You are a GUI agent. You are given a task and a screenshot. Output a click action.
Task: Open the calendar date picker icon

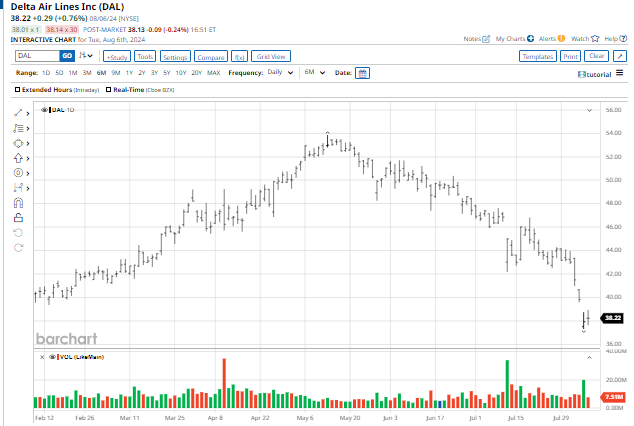click(362, 73)
